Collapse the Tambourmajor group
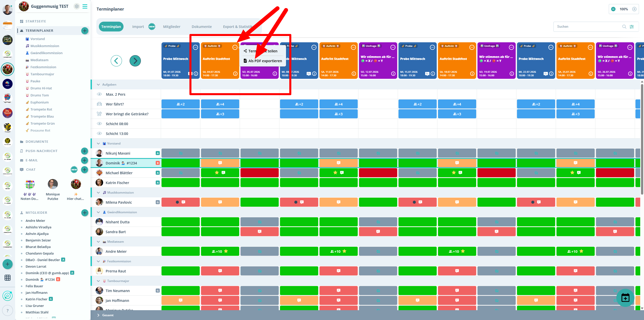Image resolution: width=644 pixels, height=320 pixels. point(98,281)
